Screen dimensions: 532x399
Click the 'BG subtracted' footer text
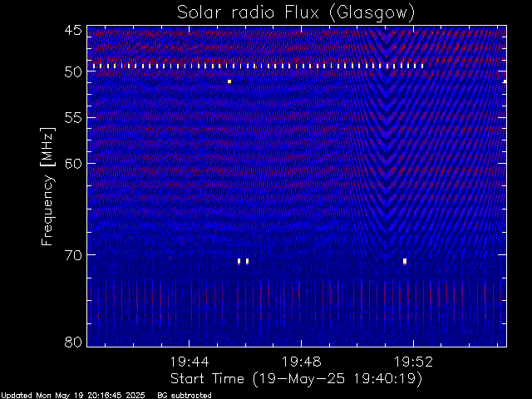pos(185,396)
